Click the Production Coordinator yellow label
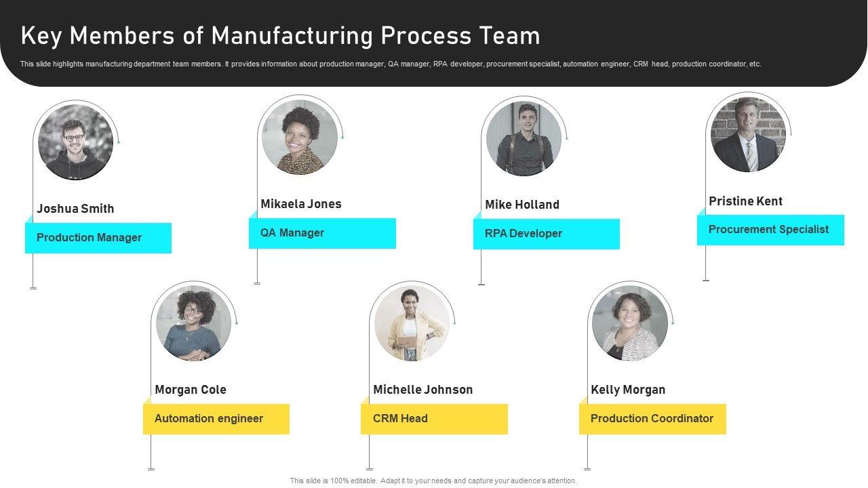868x488 pixels. tap(652, 419)
